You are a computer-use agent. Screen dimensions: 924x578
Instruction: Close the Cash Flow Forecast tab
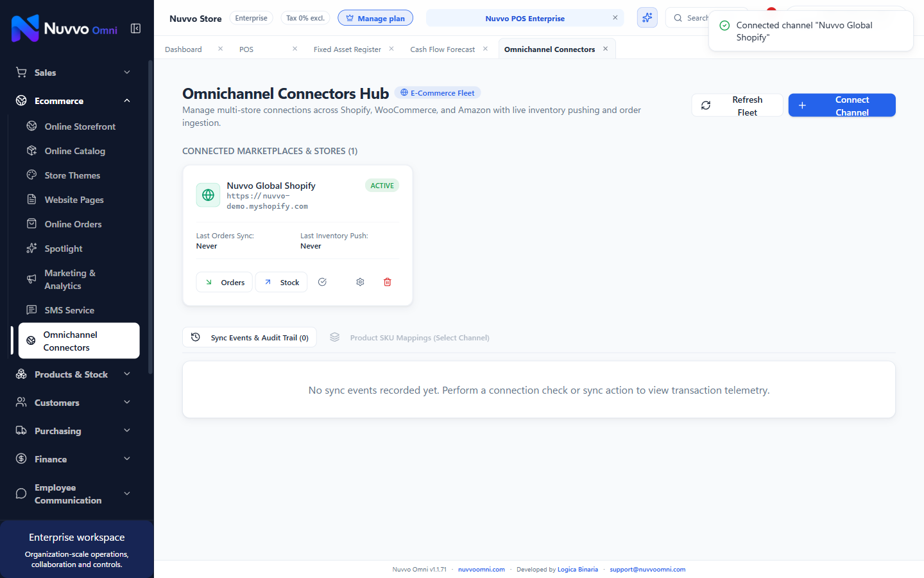pos(485,49)
